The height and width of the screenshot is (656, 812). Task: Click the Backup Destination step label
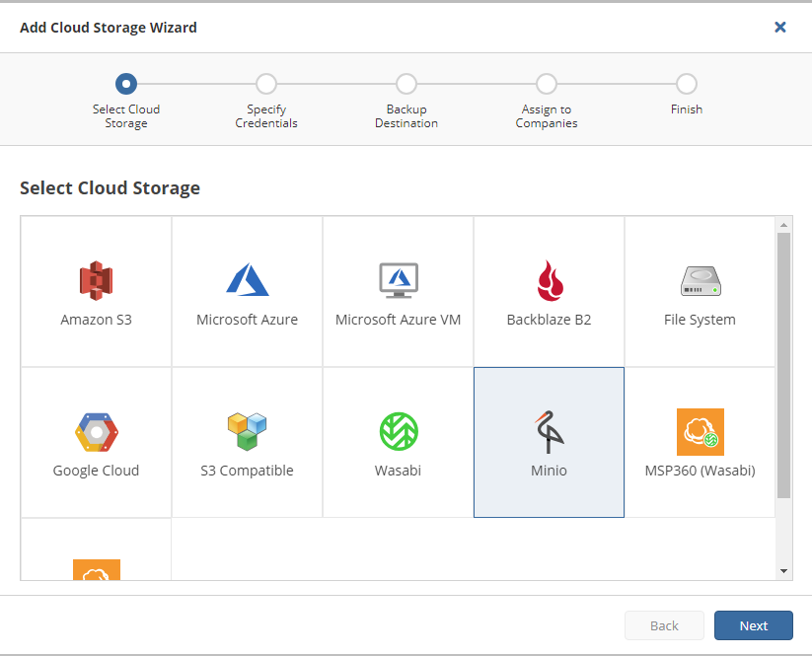[x=406, y=116]
